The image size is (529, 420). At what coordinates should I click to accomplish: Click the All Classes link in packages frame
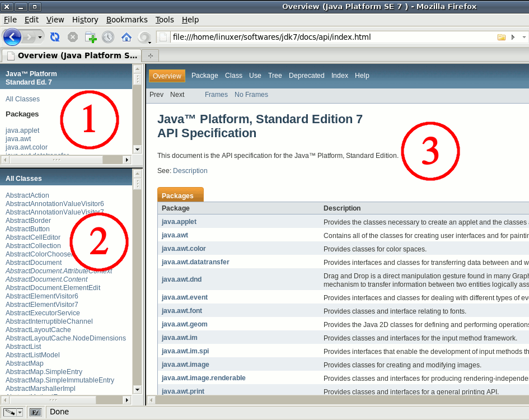22,99
